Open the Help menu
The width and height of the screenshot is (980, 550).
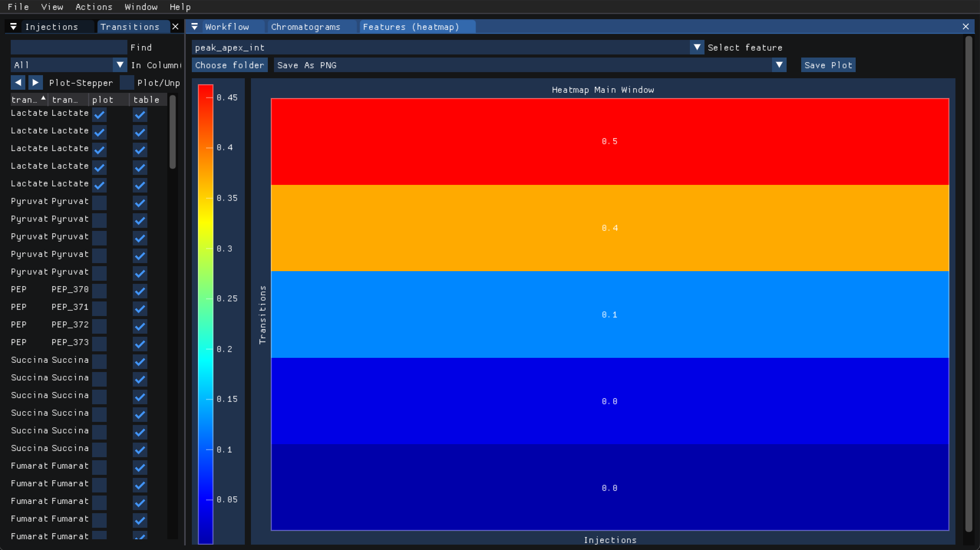coord(180,7)
